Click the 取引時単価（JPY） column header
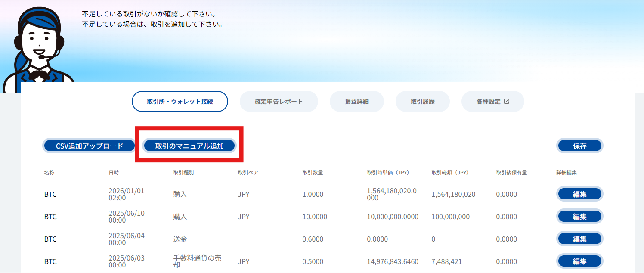The width and height of the screenshot is (644, 273). [388, 172]
